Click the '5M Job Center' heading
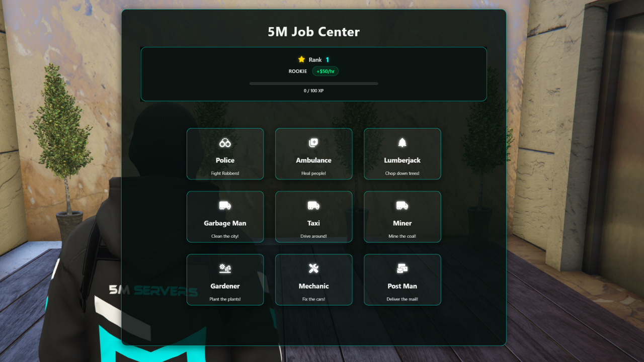This screenshot has width=644, height=362. click(313, 32)
